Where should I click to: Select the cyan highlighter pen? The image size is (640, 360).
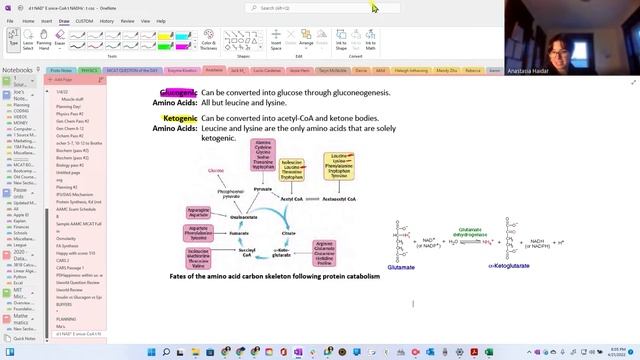(x=183, y=36)
